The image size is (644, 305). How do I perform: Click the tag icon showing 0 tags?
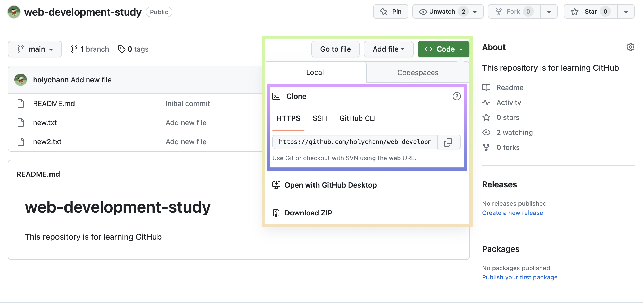pos(121,49)
